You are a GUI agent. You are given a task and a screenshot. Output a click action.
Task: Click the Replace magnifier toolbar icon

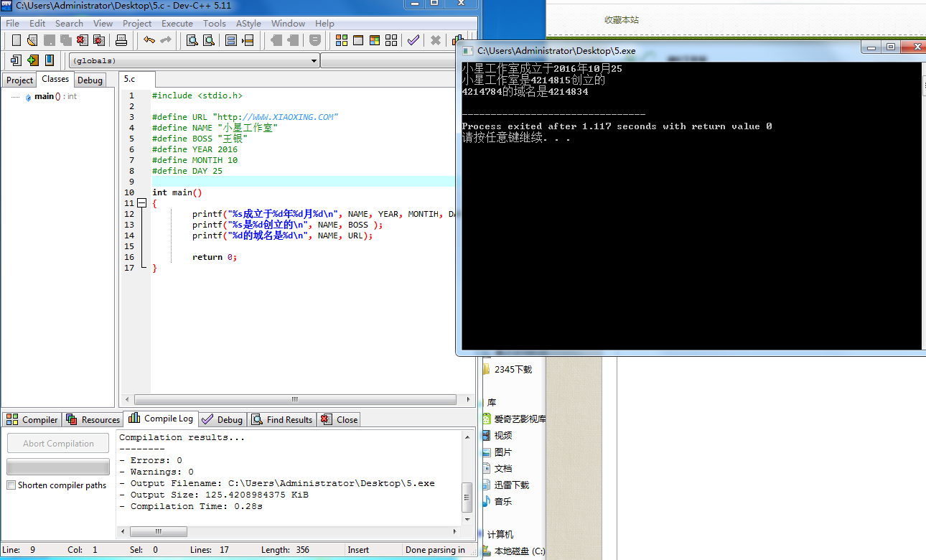point(209,40)
